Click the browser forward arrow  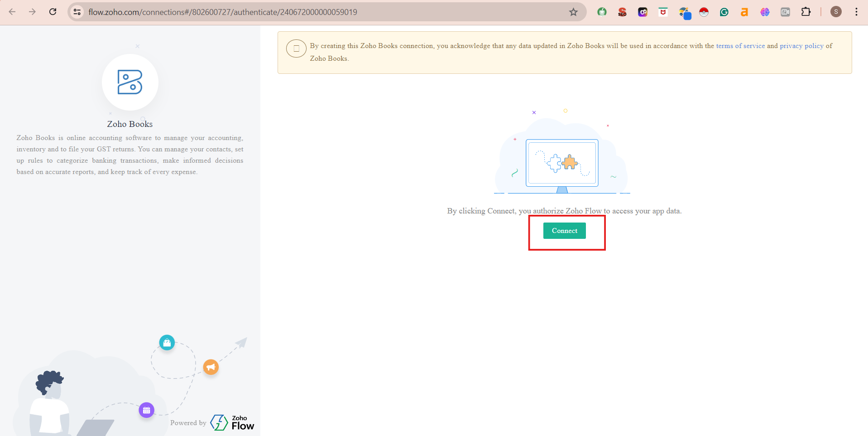click(x=32, y=12)
